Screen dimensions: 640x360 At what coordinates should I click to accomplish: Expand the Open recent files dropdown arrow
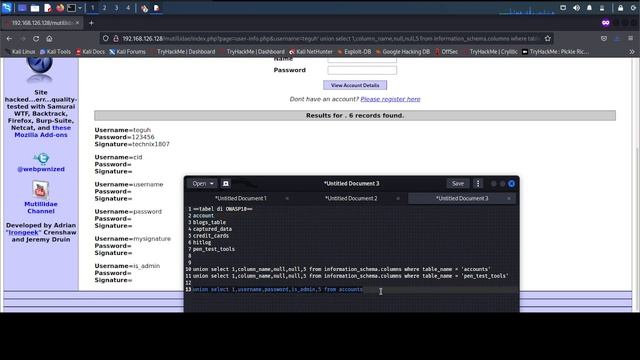pos(212,184)
